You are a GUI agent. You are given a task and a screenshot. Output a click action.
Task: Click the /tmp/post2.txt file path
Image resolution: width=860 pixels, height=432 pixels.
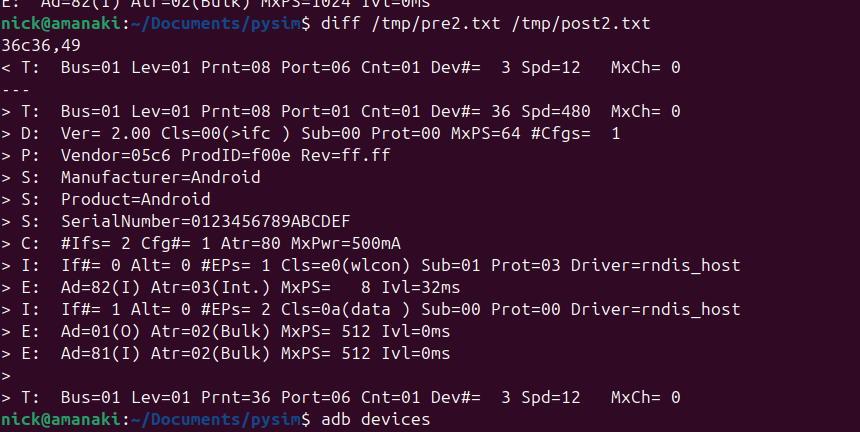[581, 24]
